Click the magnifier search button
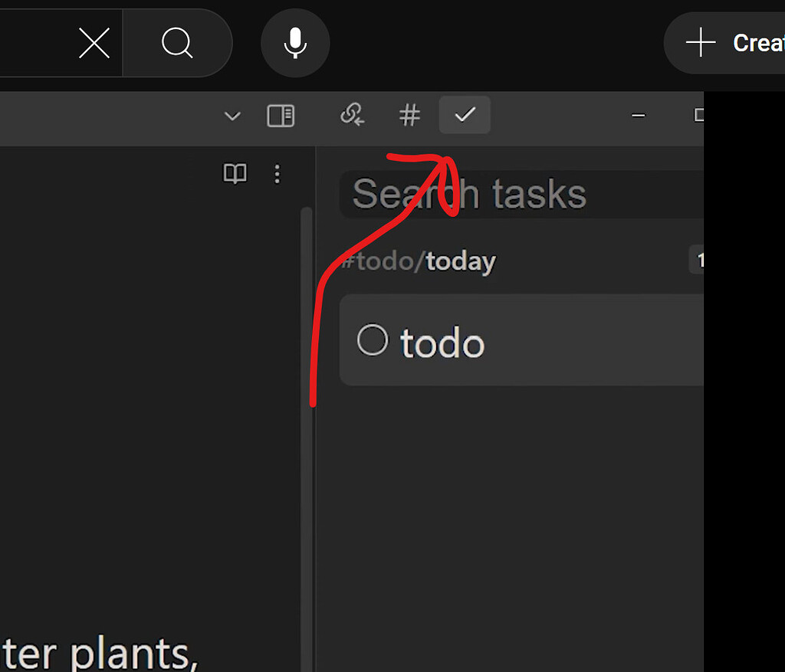The height and width of the screenshot is (672, 785). point(177,44)
